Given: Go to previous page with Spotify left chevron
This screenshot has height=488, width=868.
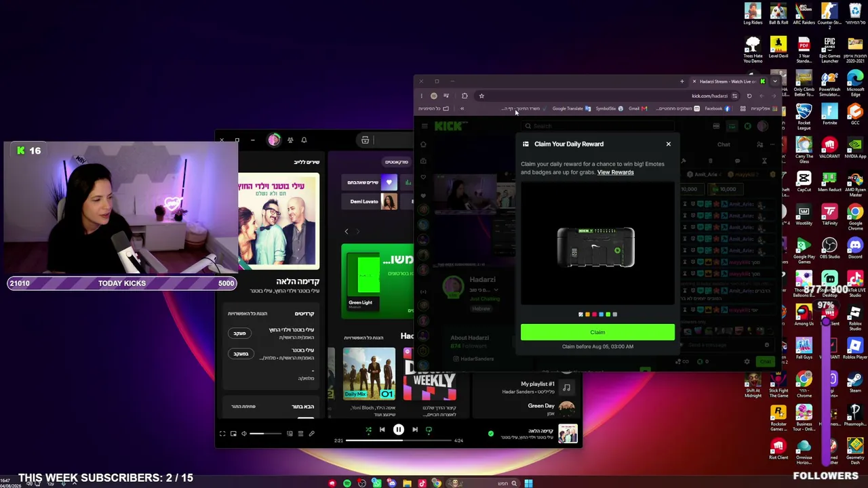Looking at the screenshot, I should coord(347,231).
